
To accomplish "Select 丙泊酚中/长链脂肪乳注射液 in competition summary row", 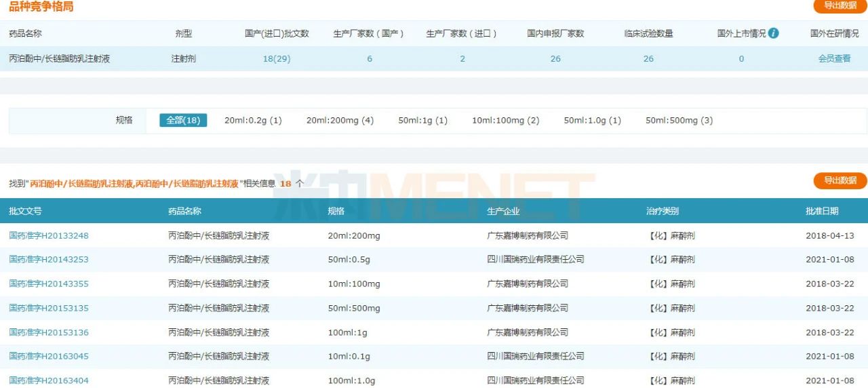I will tap(60, 59).
